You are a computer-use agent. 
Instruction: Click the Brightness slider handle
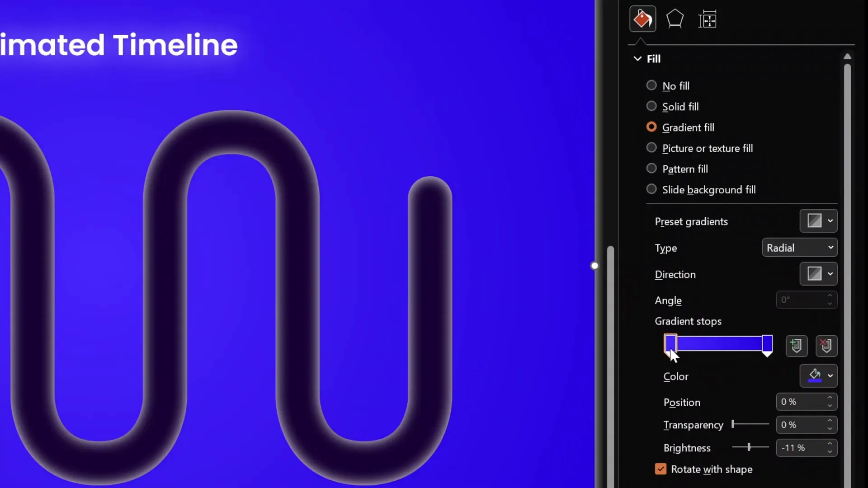click(749, 447)
